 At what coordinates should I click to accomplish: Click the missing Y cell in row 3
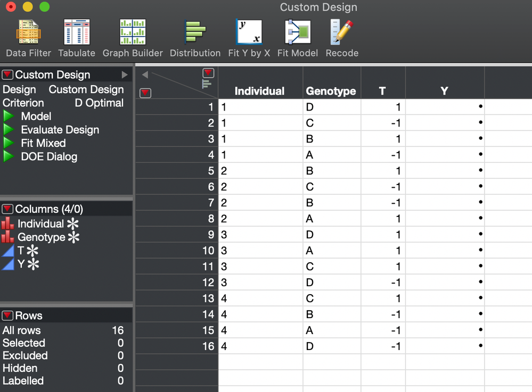445,139
